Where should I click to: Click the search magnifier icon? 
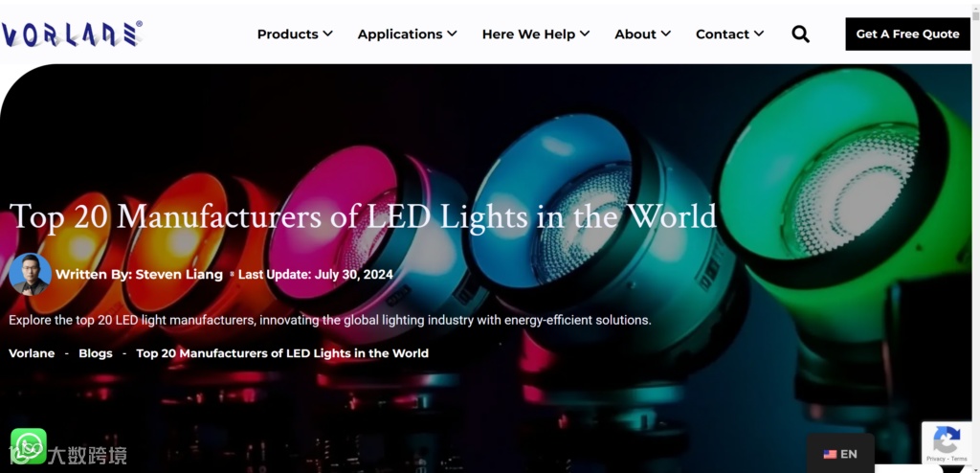tap(801, 34)
